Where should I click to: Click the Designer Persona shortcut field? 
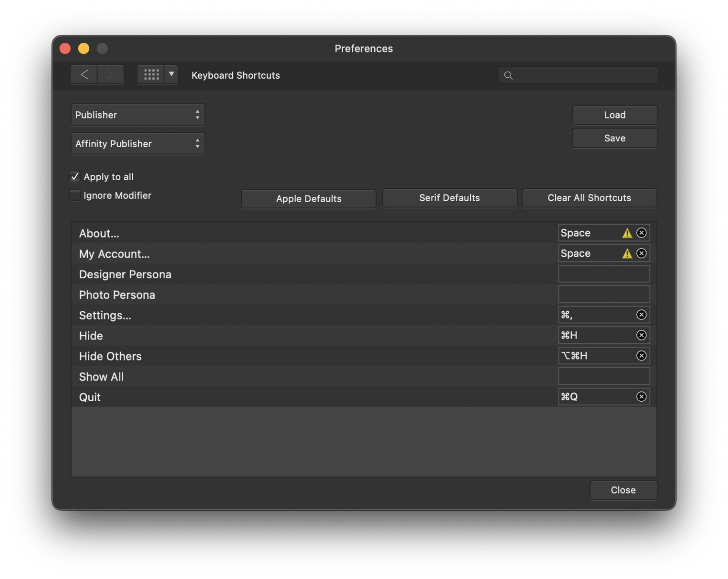[604, 274]
